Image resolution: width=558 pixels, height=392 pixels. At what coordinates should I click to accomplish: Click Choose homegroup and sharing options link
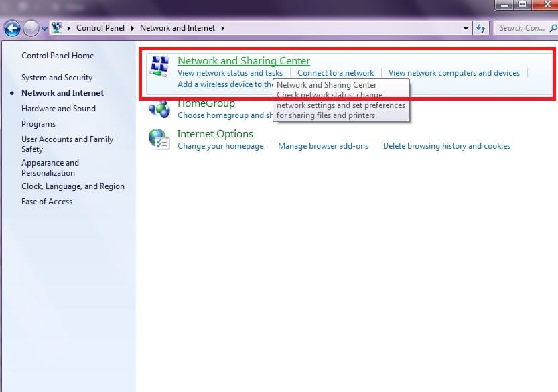tap(225, 115)
